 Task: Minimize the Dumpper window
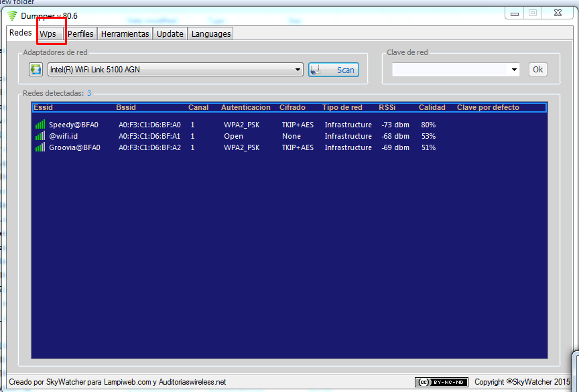point(515,13)
